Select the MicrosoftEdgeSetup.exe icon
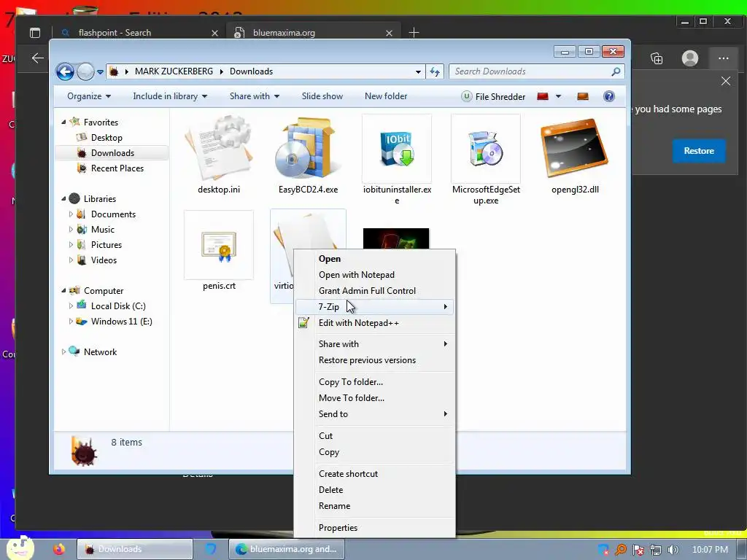 [x=485, y=149]
